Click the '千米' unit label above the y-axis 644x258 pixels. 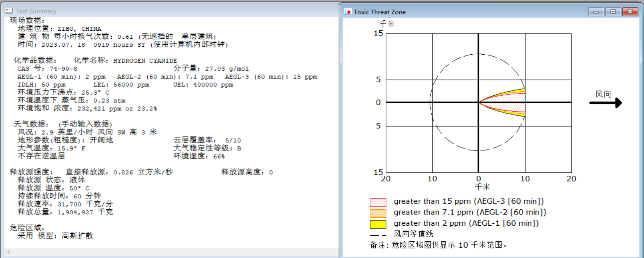click(387, 24)
